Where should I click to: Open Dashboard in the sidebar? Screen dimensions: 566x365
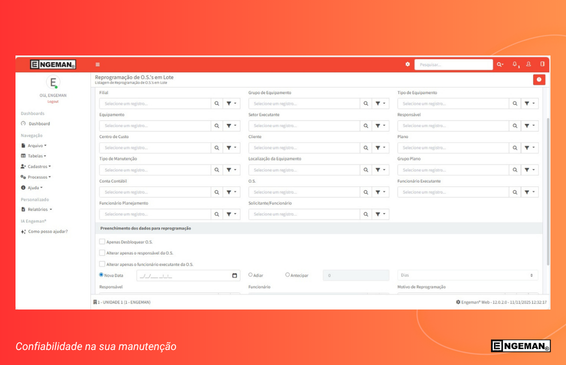tap(36, 124)
